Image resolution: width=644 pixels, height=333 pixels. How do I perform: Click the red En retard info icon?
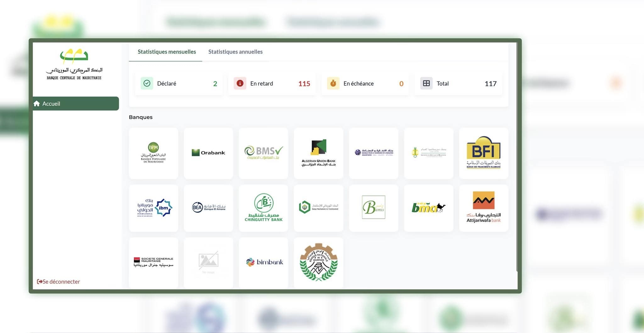click(x=240, y=83)
